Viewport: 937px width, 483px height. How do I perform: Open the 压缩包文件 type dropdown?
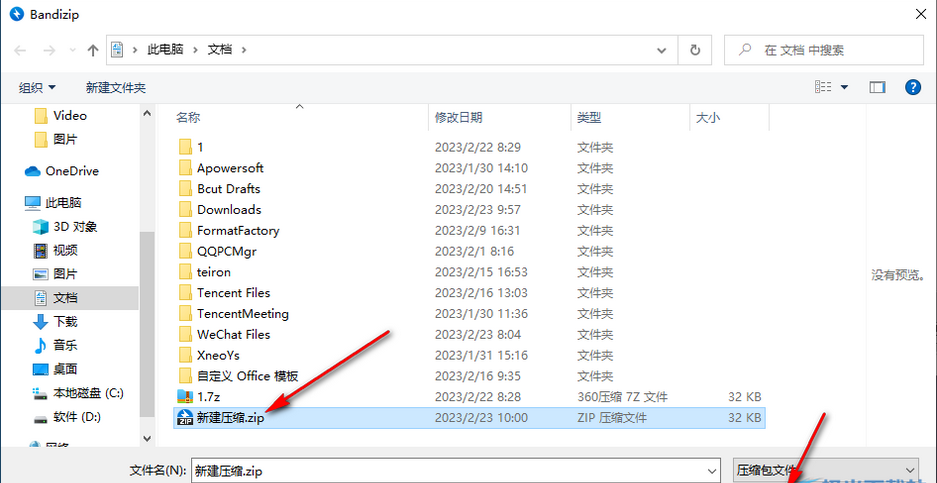coord(825,469)
